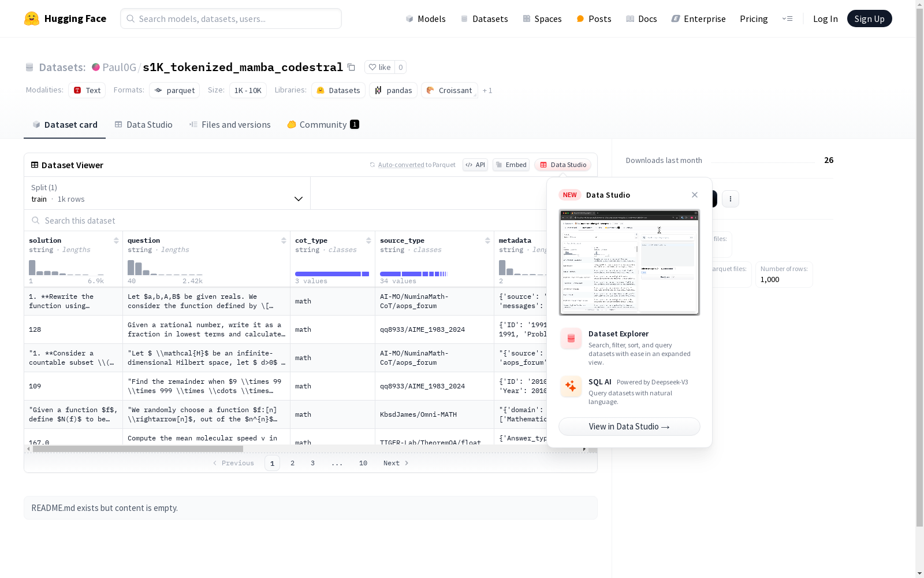This screenshot has width=924, height=578.
Task: Open Datasets in the top navigation
Action: [x=484, y=18]
